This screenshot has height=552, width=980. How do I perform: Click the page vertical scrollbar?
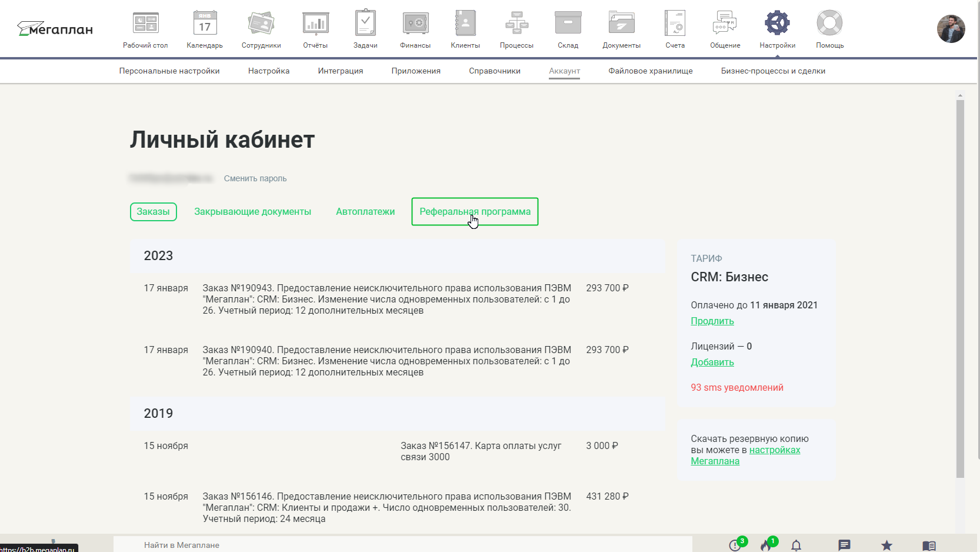click(960, 288)
